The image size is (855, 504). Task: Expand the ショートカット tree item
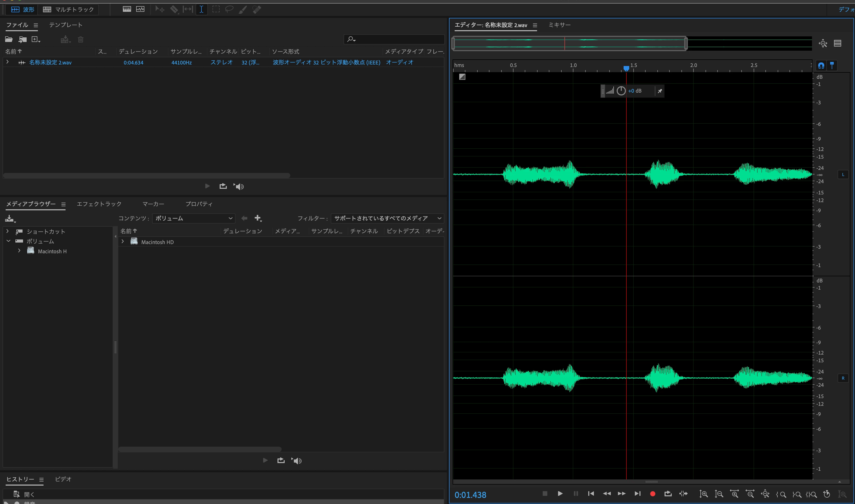point(8,231)
